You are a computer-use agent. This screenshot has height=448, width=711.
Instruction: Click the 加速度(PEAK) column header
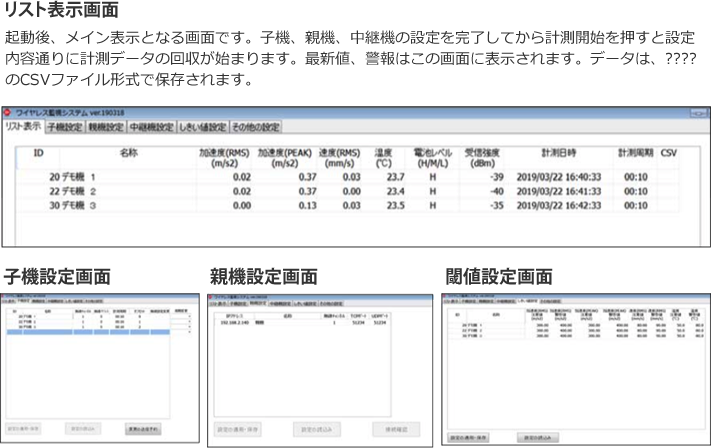(x=285, y=158)
